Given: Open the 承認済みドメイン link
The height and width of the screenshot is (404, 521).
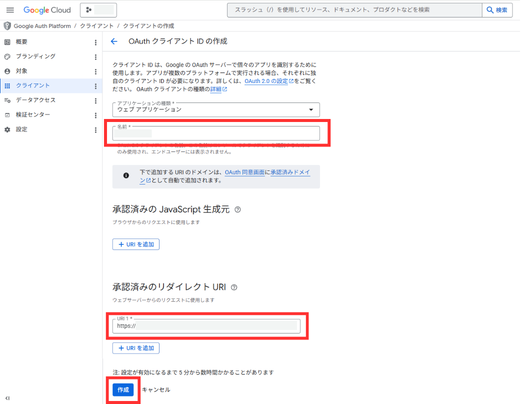Looking at the screenshot, I should click(290, 172).
